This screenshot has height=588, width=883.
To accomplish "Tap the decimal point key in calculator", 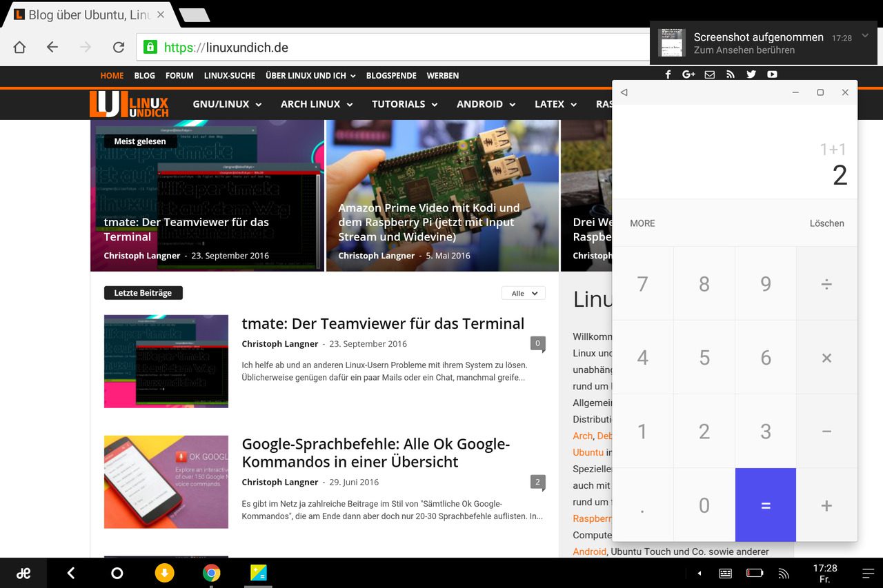I will coord(642,505).
